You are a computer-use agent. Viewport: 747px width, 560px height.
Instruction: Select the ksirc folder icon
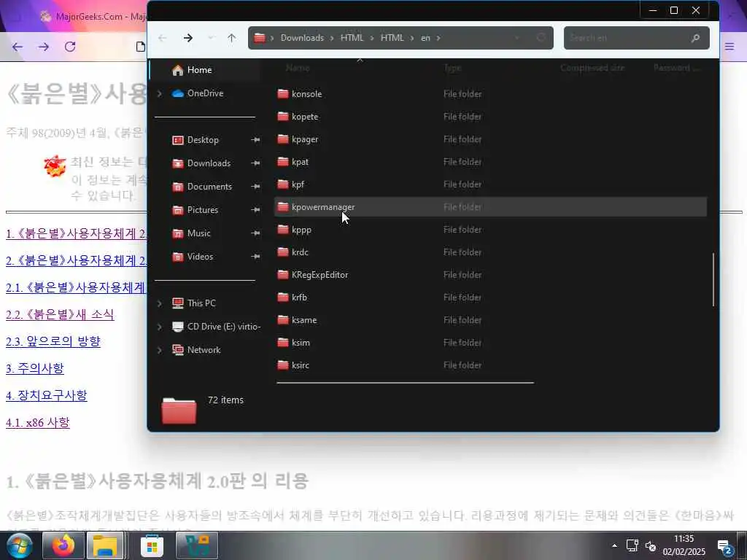(x=283, y=365)
